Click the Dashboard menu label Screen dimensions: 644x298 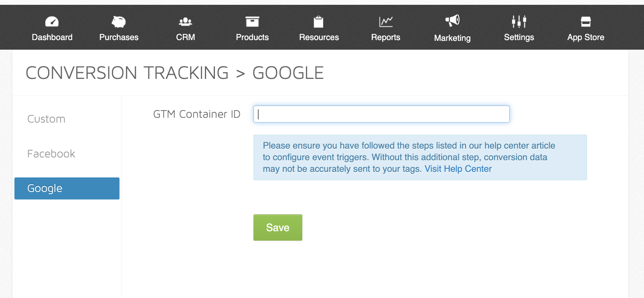pyautogui.click(x=52, y=37)
